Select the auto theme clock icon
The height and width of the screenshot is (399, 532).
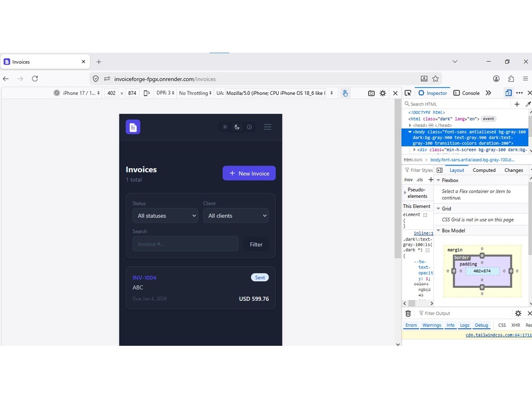pos(250,127)
